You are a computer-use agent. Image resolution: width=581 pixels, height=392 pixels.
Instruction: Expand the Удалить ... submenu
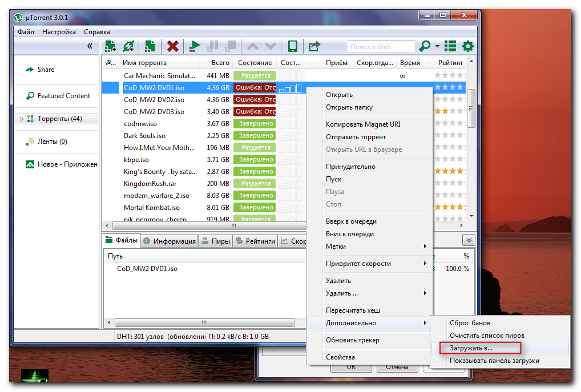(370, 293)
